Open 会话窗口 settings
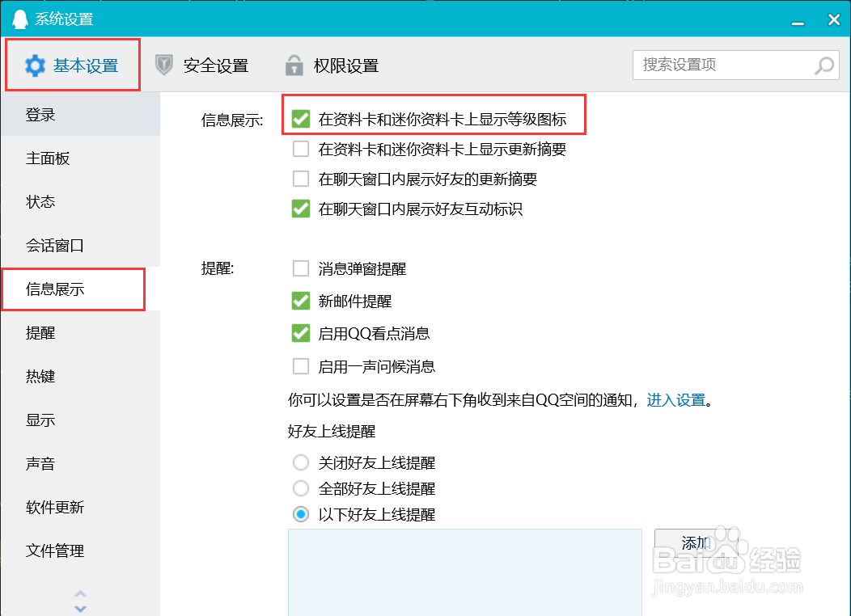851x616 pixels. tap(80, 245)
